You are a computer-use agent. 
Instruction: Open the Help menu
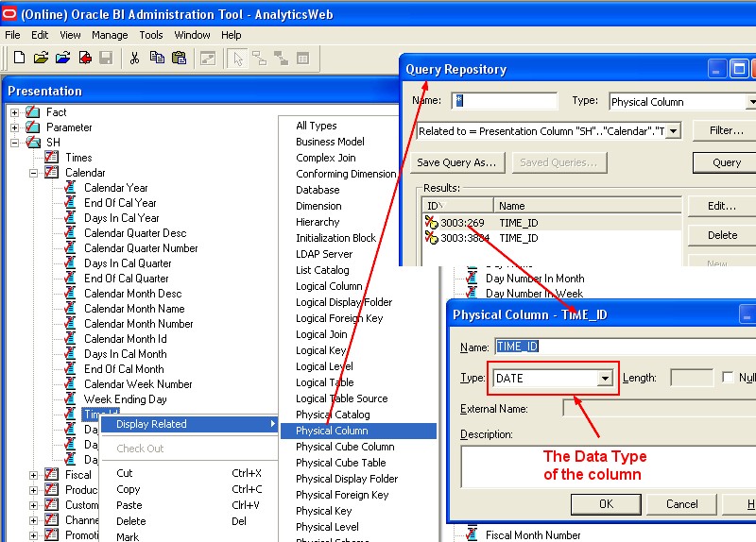point(231,35)
